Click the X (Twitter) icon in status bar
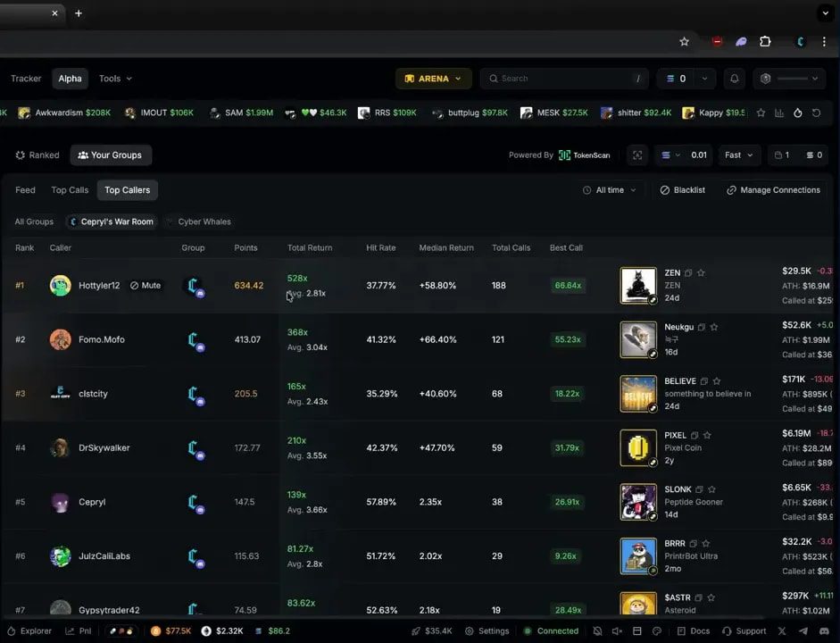This screenshot has height=643, width=840. (782, 631)
